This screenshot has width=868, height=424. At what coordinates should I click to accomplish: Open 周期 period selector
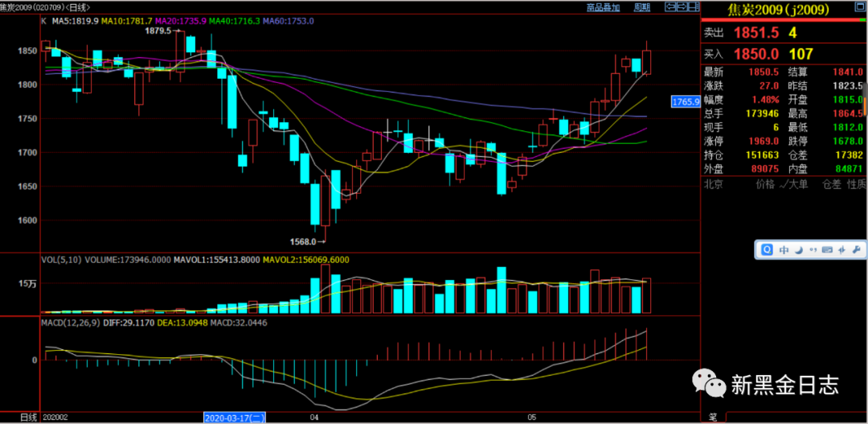[641, 7]
